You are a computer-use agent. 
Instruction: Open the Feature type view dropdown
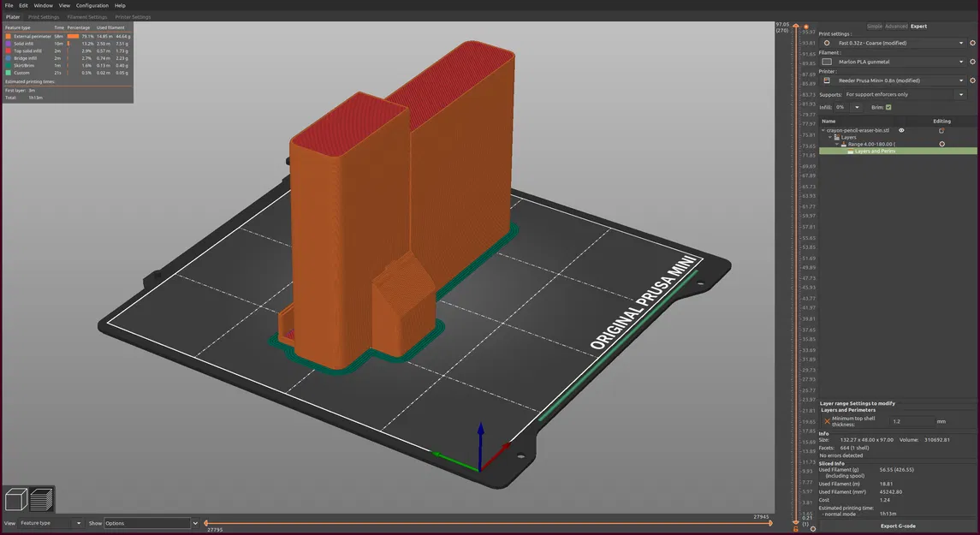pos(50,523)
